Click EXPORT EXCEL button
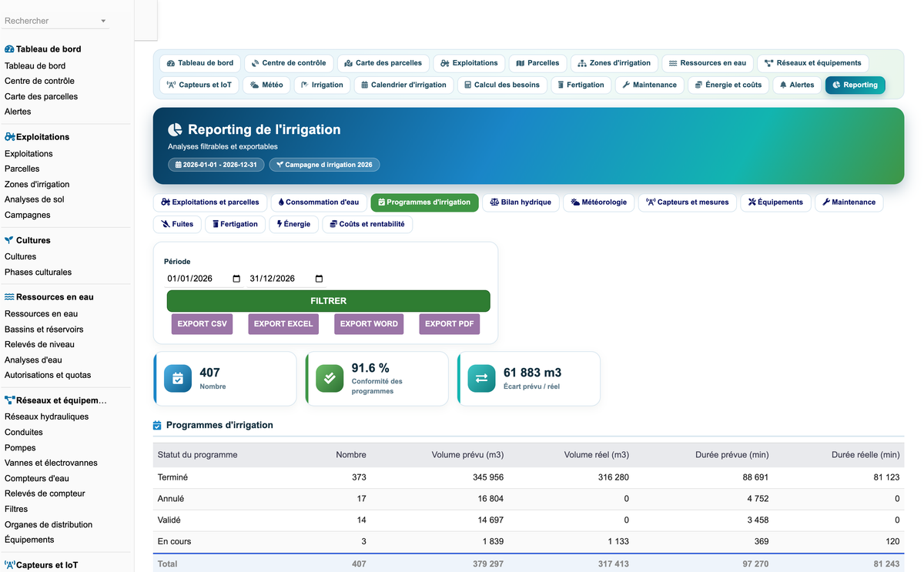The image size is (924, 572). point(283,324)
